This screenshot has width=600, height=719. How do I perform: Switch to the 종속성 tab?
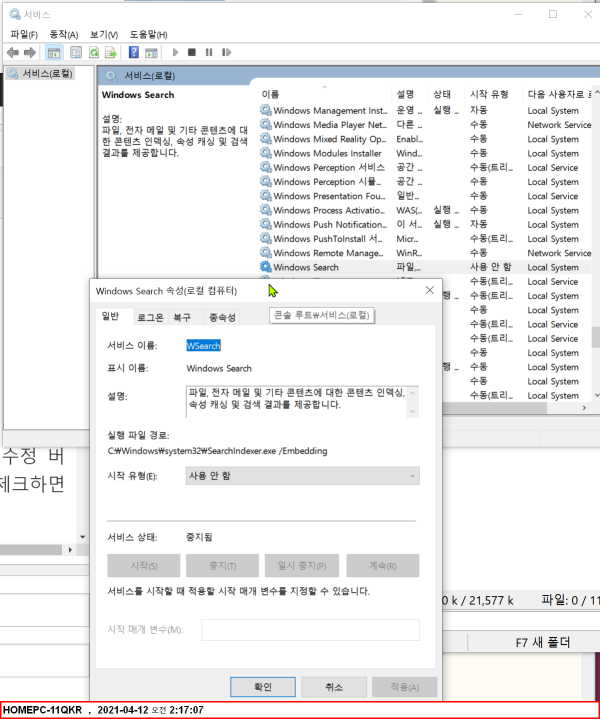tap(222, 317)
